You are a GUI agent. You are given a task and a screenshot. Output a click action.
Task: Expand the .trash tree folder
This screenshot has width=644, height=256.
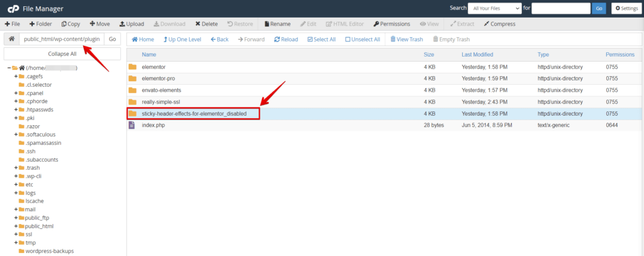[16, 168]
